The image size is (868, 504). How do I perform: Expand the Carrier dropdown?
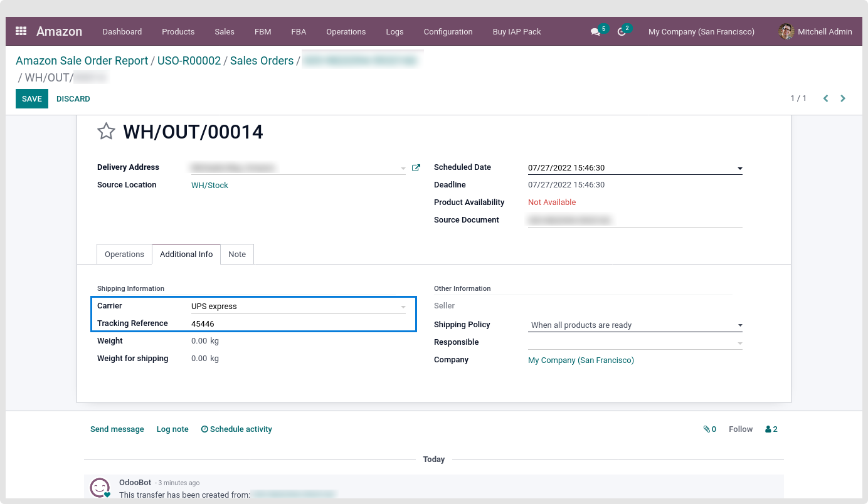coord(403,307)
